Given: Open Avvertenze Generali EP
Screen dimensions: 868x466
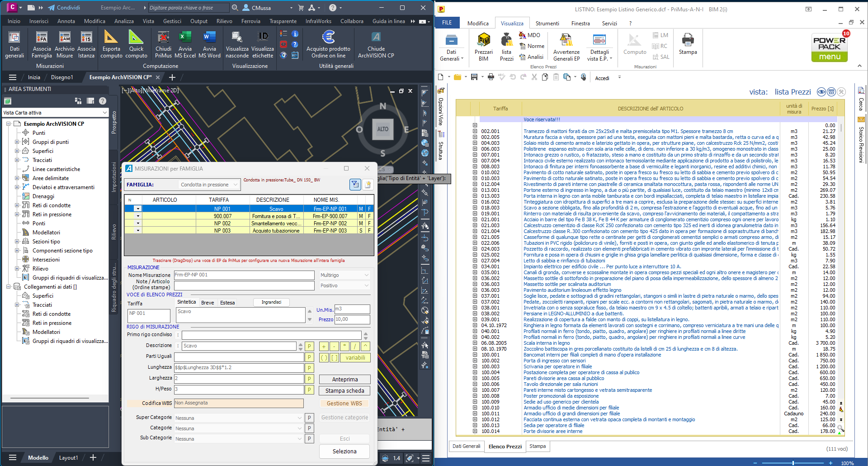Looking at the screenshot, I should pos(566,47).
